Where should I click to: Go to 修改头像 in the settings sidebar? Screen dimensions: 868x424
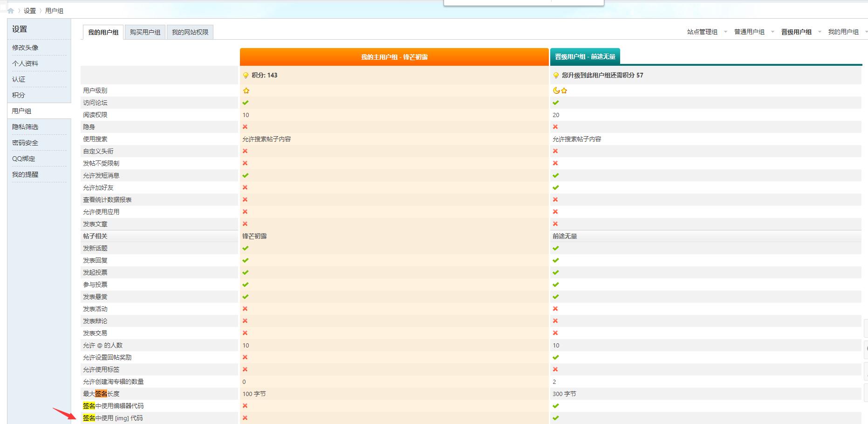point(25,48)
